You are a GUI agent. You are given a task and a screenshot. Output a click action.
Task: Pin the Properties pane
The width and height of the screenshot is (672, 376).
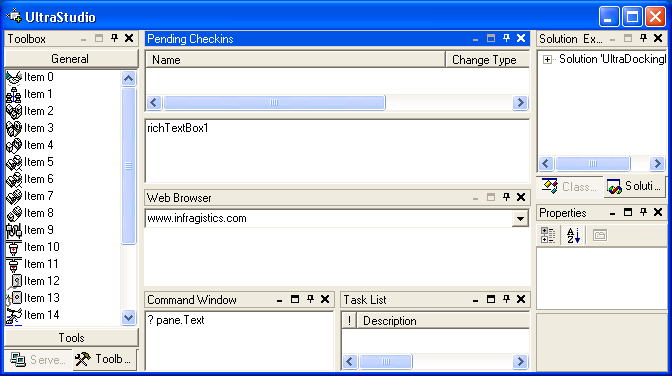click(x=643, y=212)
